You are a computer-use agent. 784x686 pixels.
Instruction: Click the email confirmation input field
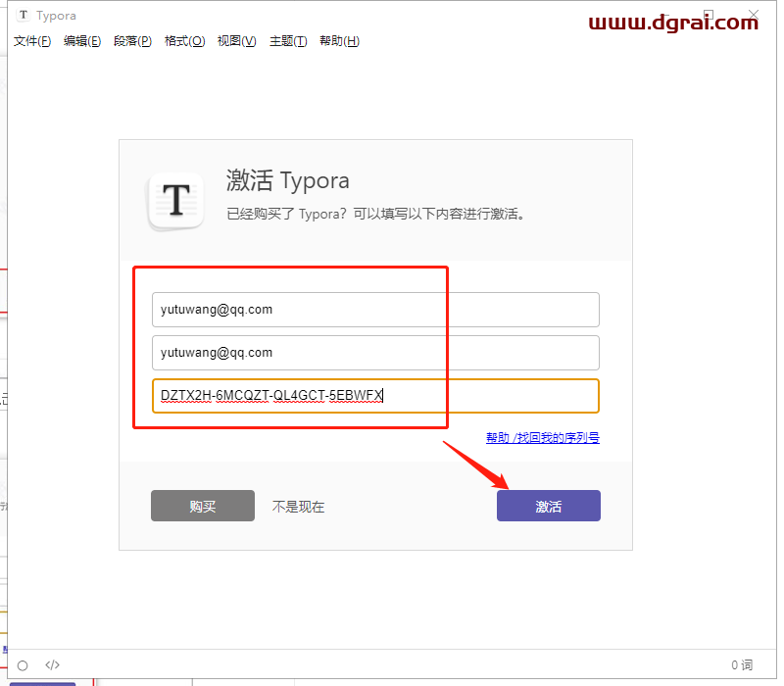pos(377,353)
